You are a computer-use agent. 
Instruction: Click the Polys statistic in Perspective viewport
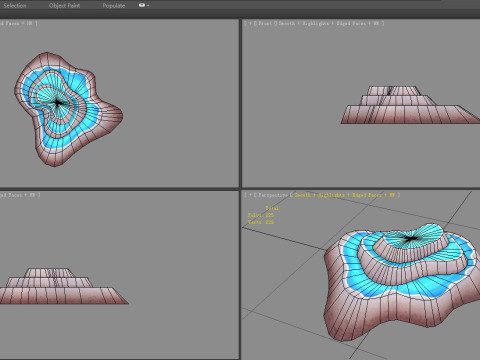coord(261,215)
